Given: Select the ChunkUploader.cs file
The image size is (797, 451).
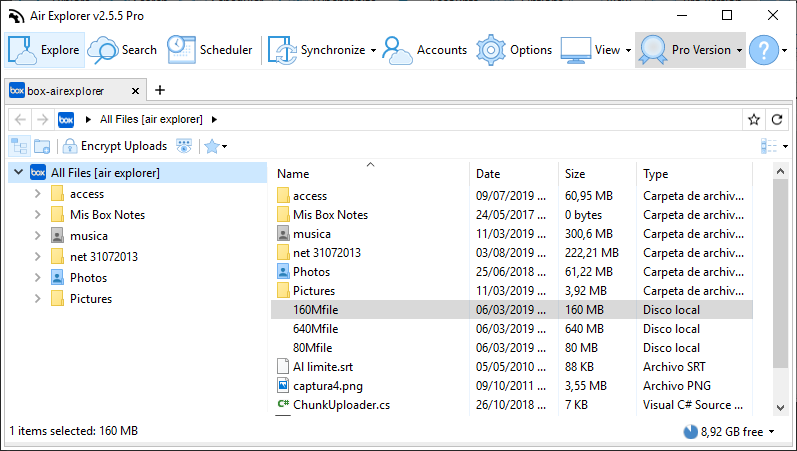Looking at the screenshot, I should [x=512, y=405].
